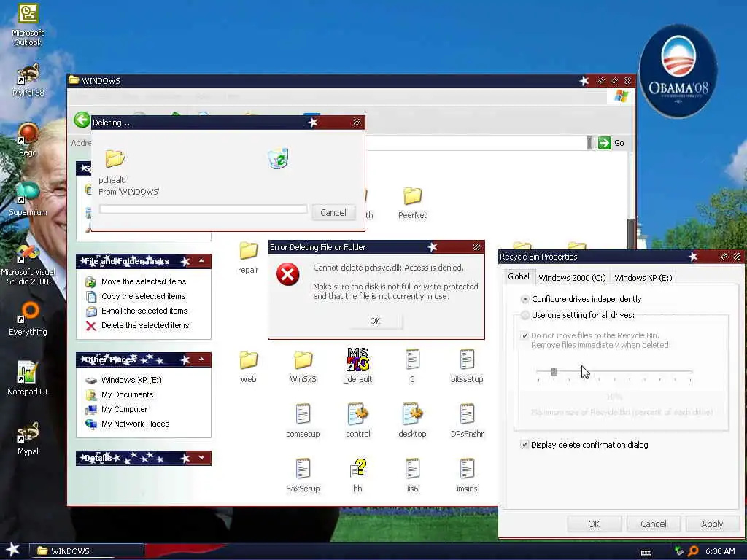Click the Explorer window vertical scrollbar
This screenshot has height=560, width=747.
pyautogui.click(x=631, y=233)
